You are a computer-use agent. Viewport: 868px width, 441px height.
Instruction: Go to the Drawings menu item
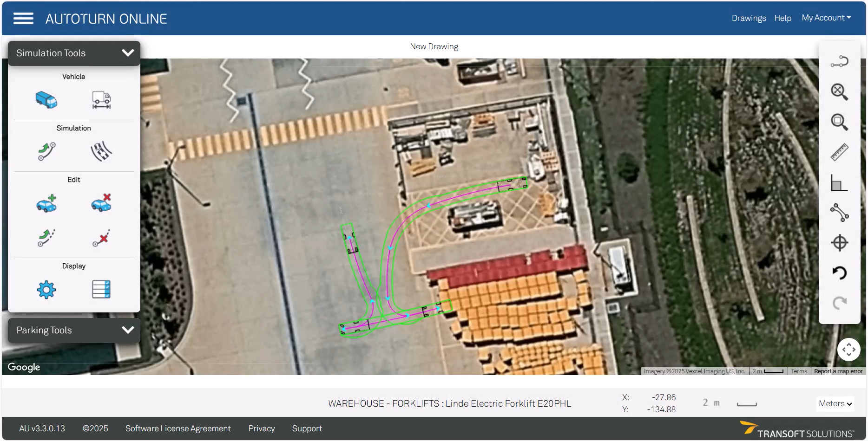749,18
